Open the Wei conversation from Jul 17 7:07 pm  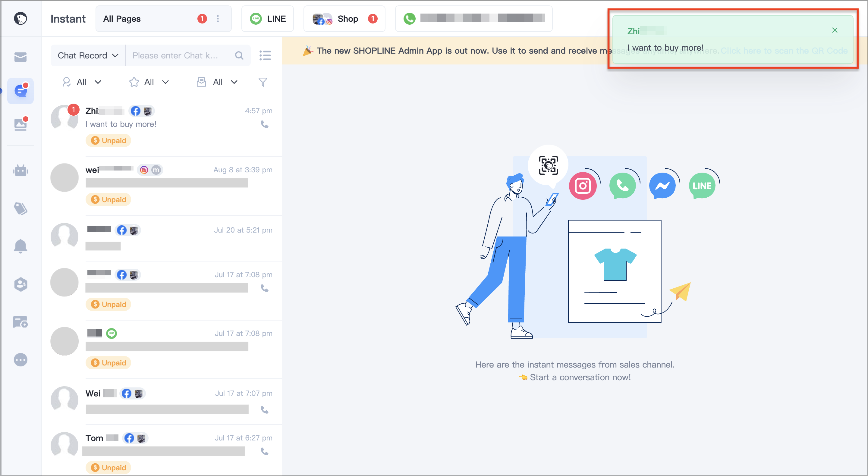pos(162,402)
